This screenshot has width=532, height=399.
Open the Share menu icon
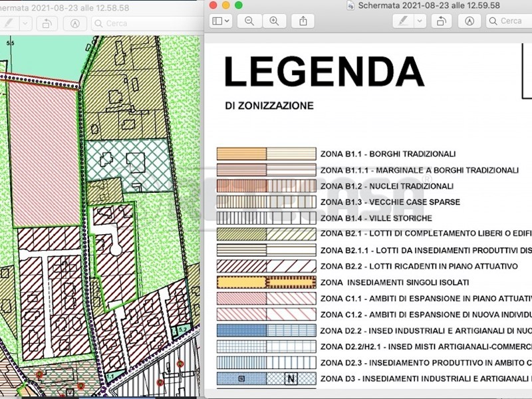point(303,21)
